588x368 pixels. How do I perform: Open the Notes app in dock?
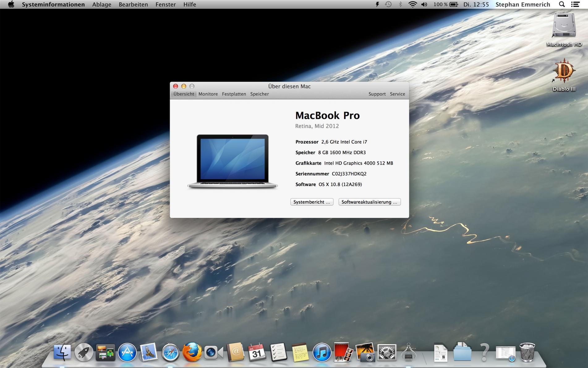[x=300, y=352]
